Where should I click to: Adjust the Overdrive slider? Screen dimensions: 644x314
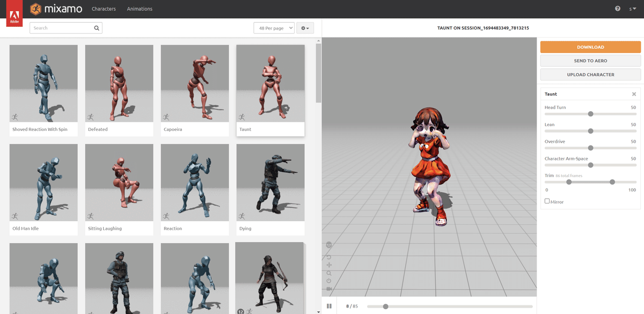click(590, 148)
